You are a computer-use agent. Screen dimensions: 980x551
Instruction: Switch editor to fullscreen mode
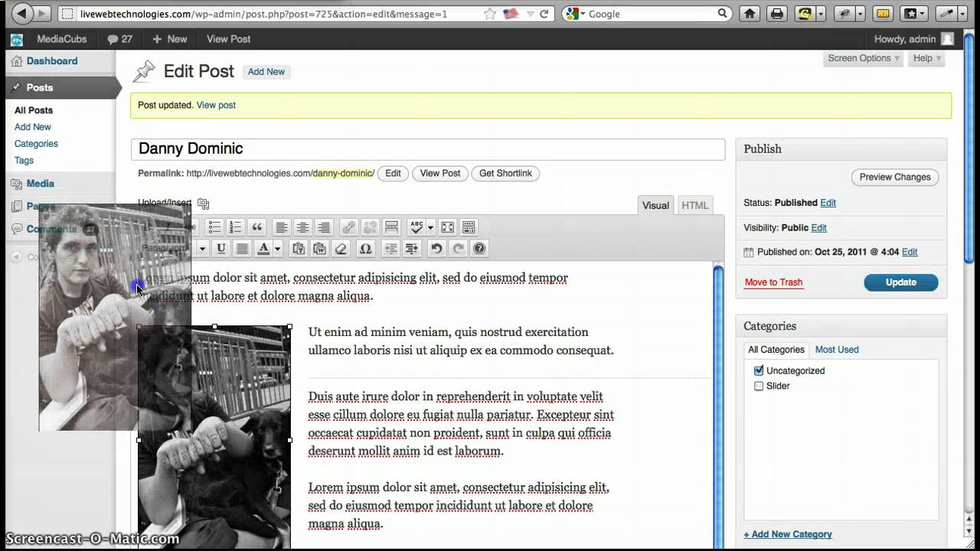point(448,227)
